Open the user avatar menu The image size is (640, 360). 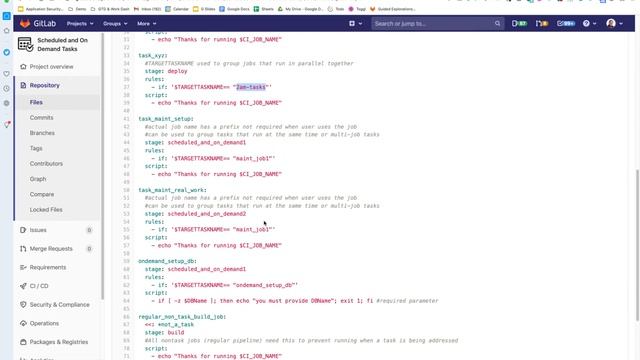point(614,24)
